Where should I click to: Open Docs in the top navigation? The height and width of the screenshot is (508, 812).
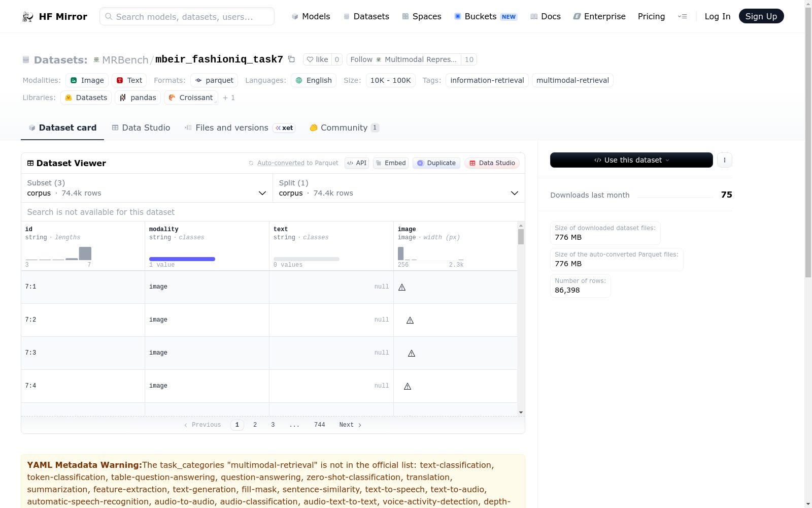[546, 16]
